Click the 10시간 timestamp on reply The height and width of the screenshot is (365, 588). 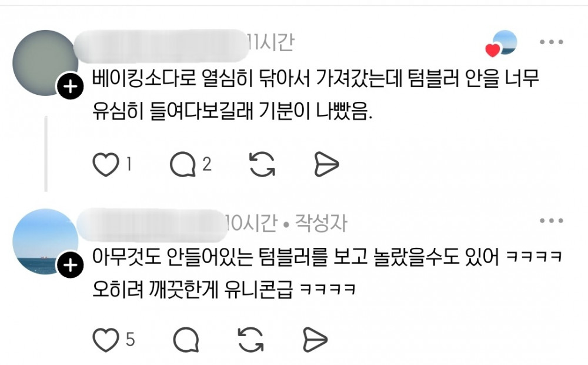click(252, 223)
